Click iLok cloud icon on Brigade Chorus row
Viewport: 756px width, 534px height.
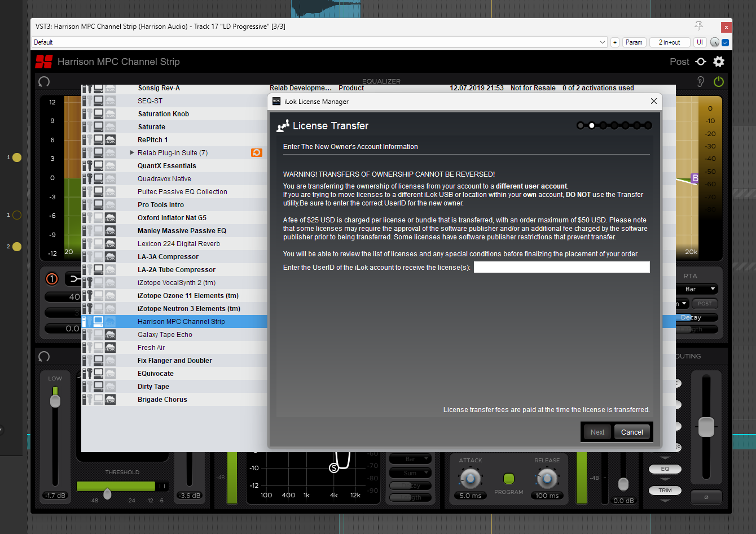110,399
